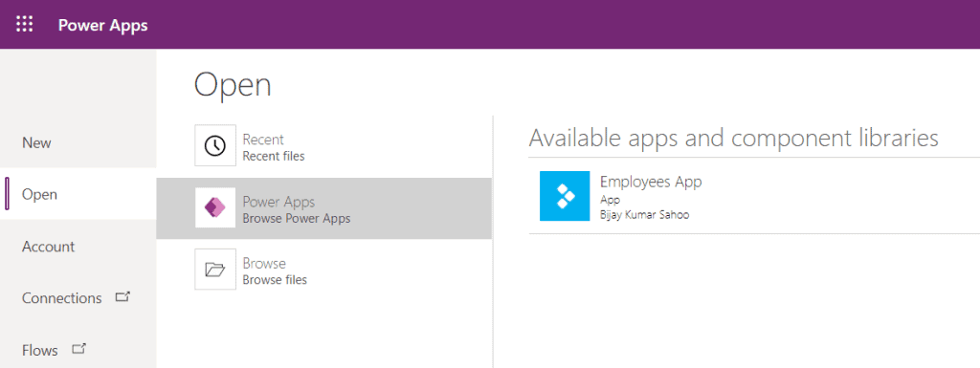Choose the Recent files option

click(323, 146)
